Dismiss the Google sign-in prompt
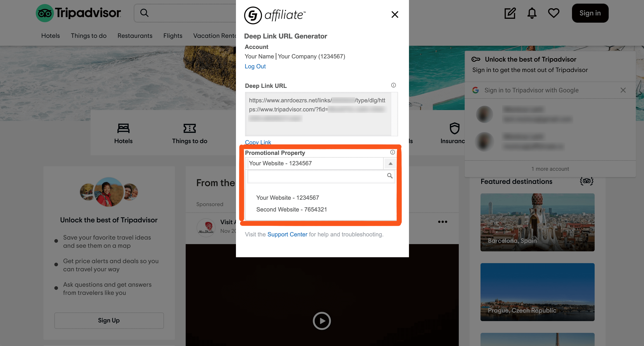Screen dimensions: 644x346 click(623, 90)
